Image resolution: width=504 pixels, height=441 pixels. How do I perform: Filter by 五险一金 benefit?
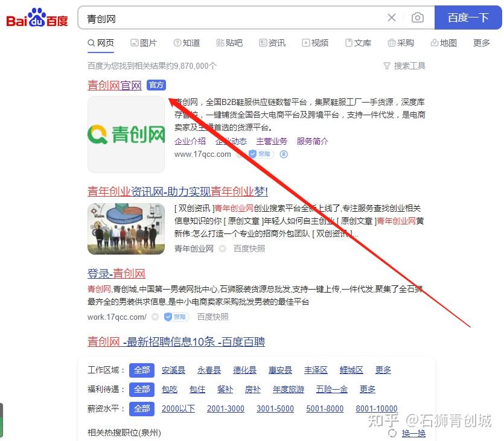click(332, 389)
